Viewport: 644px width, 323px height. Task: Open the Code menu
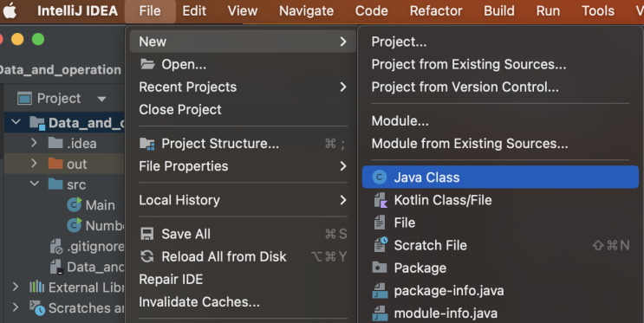pyautogui.click(x=372, y=10)
